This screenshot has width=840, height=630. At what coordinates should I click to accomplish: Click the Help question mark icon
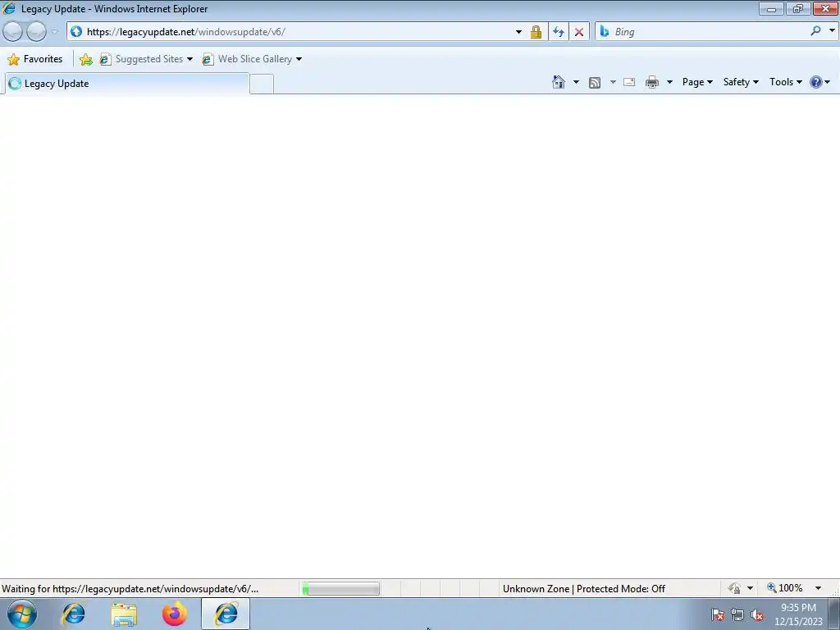(x=816, y=82)
